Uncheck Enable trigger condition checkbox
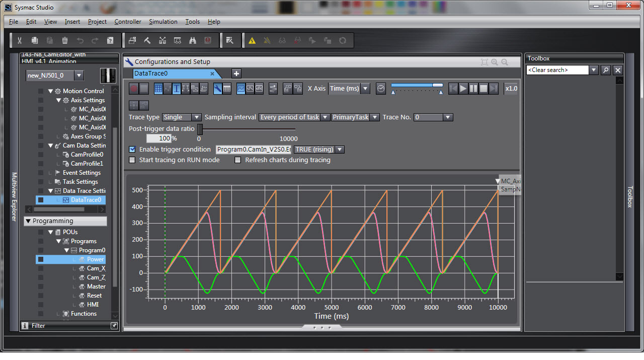Screen dimensions: 644x360 (132, 150)
